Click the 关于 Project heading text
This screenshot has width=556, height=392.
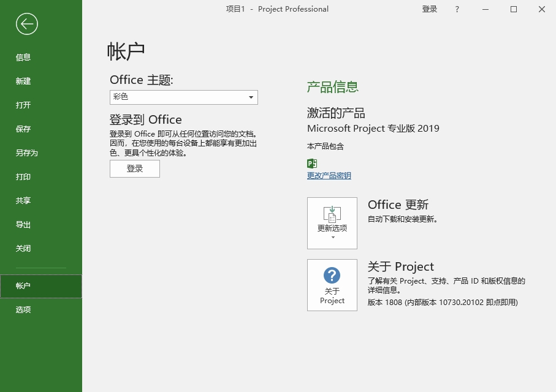coord(401,266)
